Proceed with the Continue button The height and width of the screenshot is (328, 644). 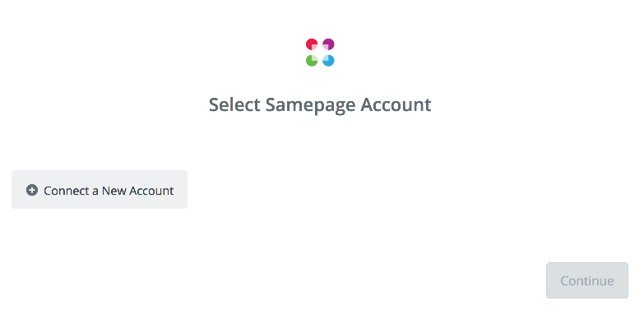pos(587,280)
